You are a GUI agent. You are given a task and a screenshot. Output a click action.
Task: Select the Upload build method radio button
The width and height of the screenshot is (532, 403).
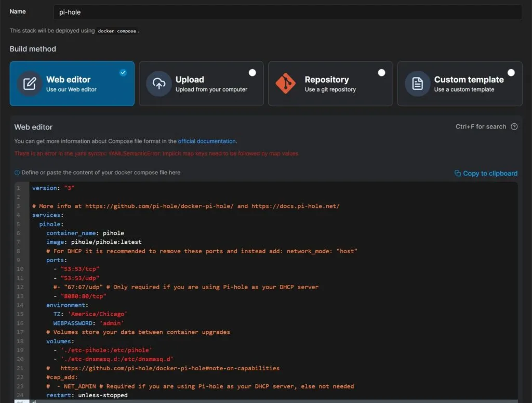click(252, 73)
